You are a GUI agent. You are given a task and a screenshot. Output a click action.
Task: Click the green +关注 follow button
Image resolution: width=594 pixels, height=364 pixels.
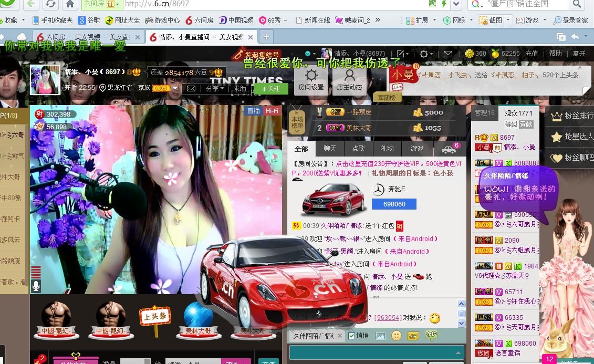271,89
